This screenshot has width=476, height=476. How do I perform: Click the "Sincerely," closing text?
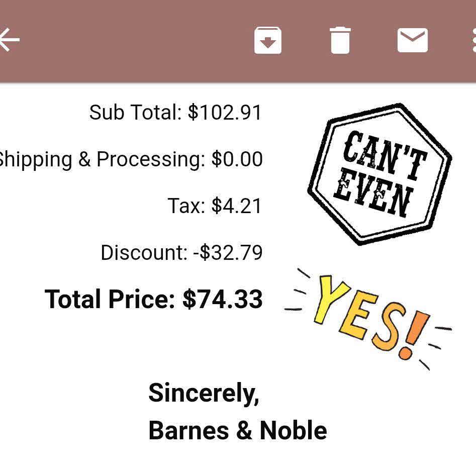pyautogui.click(x=204, y=393)
